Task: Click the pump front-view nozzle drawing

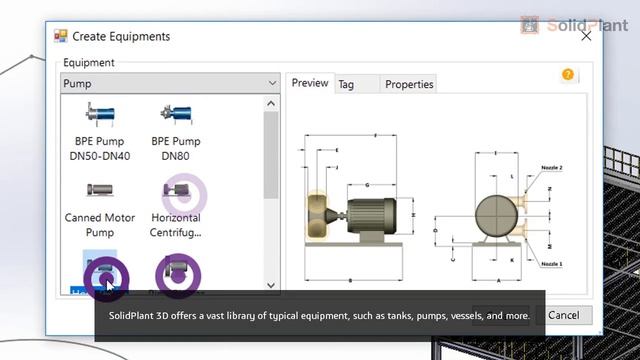Action: coord(500,216)
